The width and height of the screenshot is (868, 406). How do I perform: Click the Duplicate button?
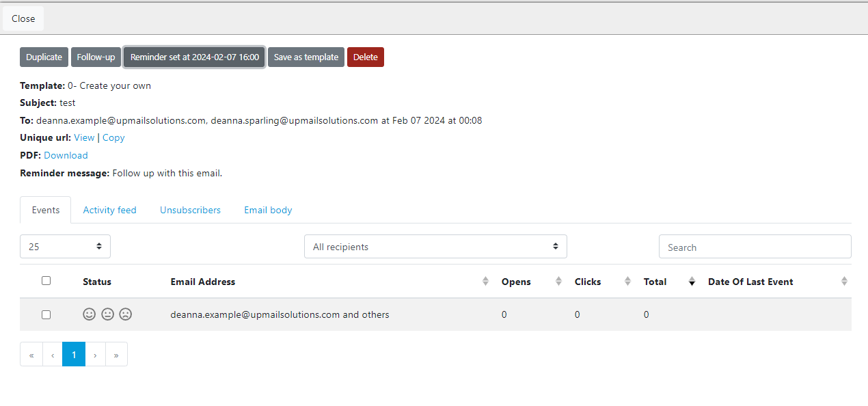(44, 57)
